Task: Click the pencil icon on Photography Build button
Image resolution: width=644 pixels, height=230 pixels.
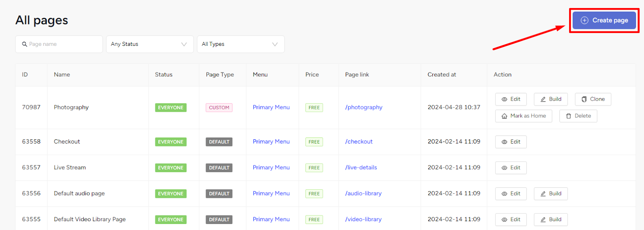Action: point(543,99)
